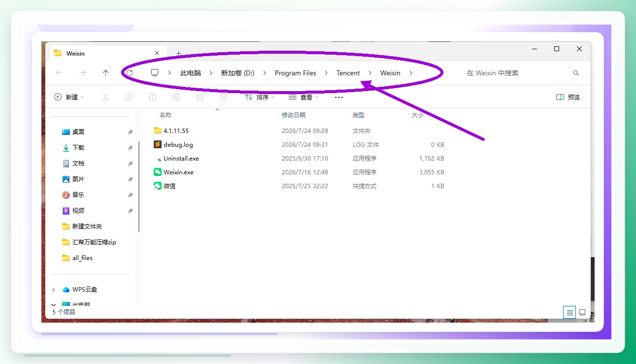Select the 4.1.11.55 folder icon

tap(158, 131)
